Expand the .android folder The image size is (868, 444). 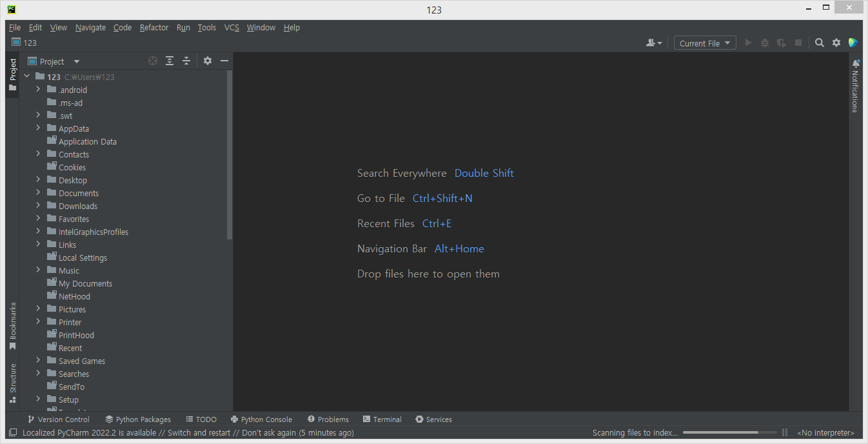tap(38, 90)
